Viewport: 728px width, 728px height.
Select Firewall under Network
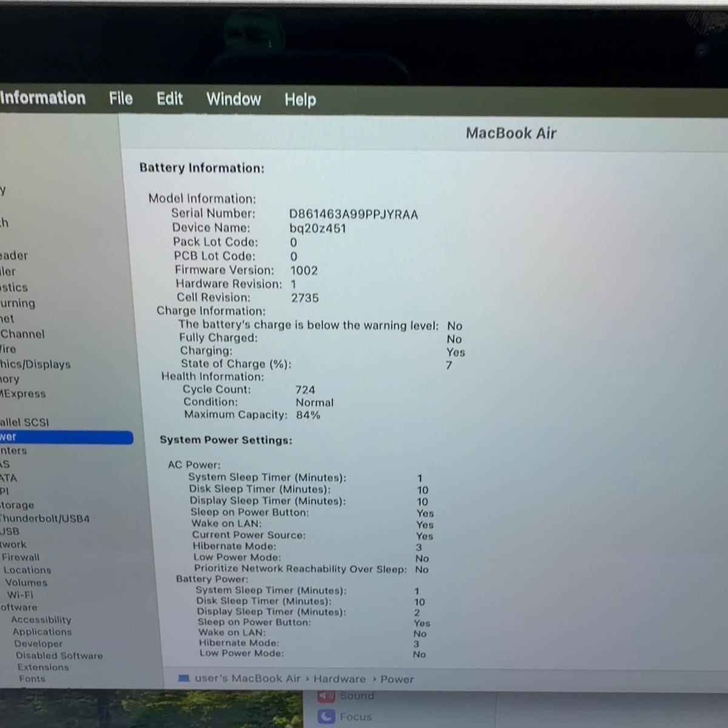[21, 557]
